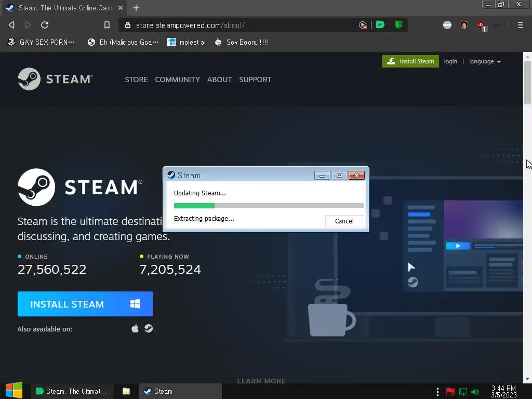Click the green Install Steam header button

(410, 61)
